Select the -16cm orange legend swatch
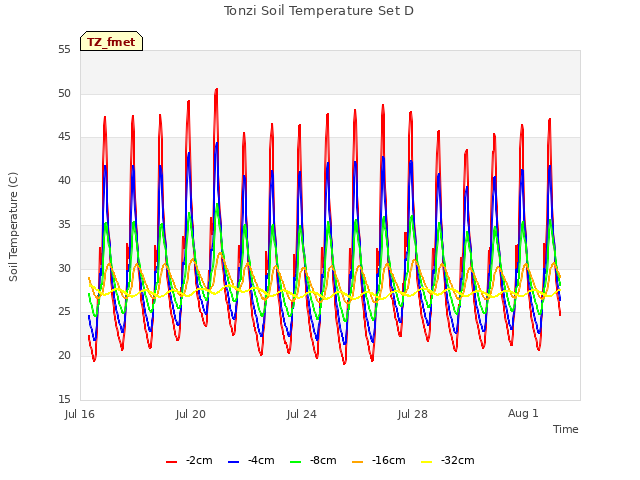 pyautogui.click(x=358, y=462)
